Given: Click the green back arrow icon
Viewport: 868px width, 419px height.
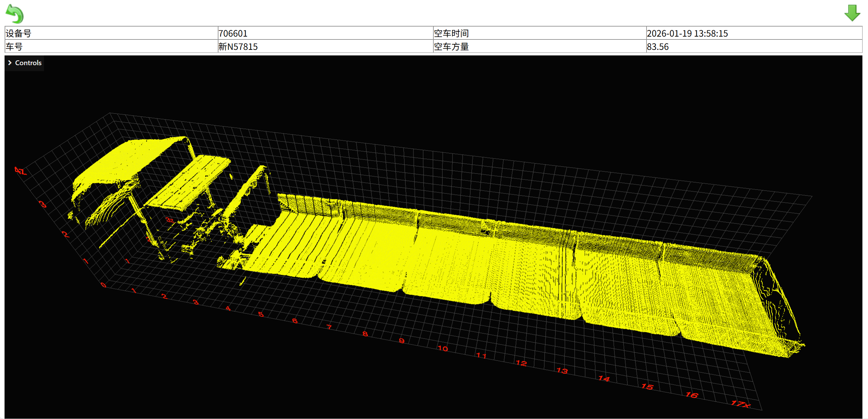Looking at the screenshot, I should pyautogui.click(x=15, y=14).
